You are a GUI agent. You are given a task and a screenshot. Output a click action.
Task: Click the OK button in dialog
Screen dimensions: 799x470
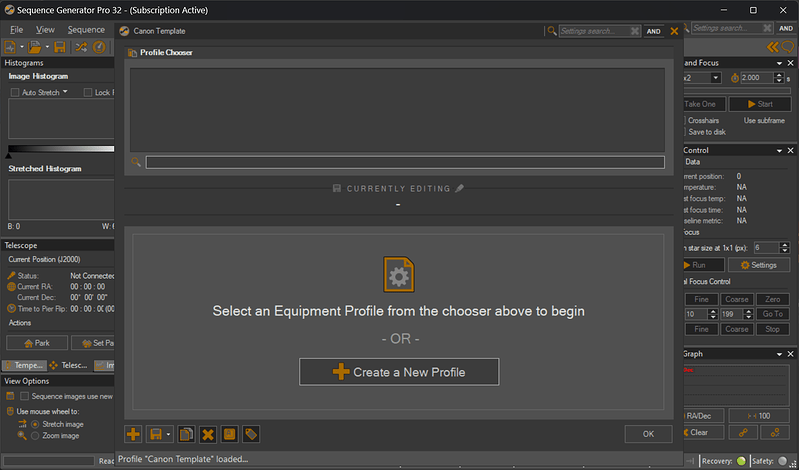[x=648, y=434]
